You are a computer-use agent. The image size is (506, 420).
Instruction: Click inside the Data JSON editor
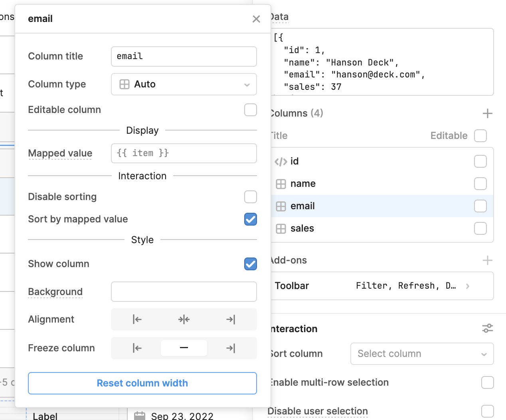[x=382, y=62]
